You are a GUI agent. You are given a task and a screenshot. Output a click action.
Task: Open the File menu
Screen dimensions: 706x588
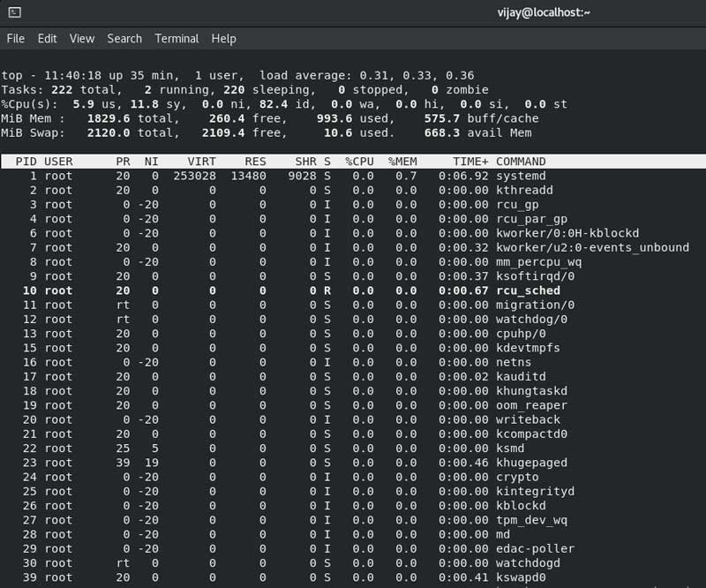click(x=16, y=39)
